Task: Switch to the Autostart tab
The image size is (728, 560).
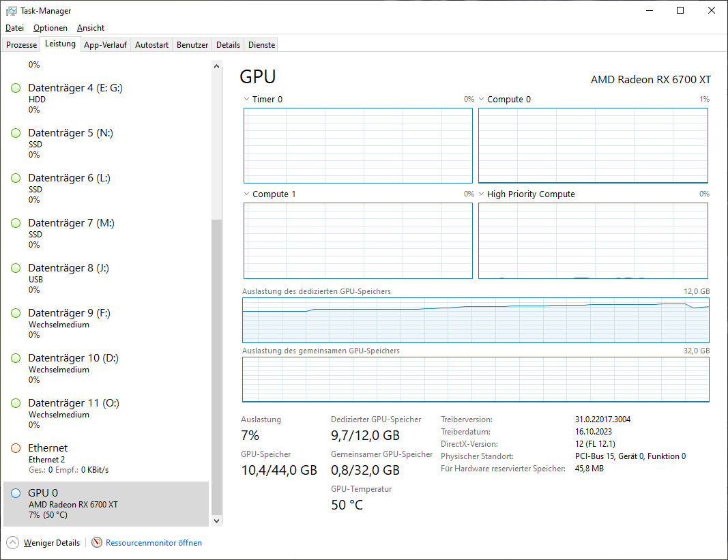Action: 152,45
